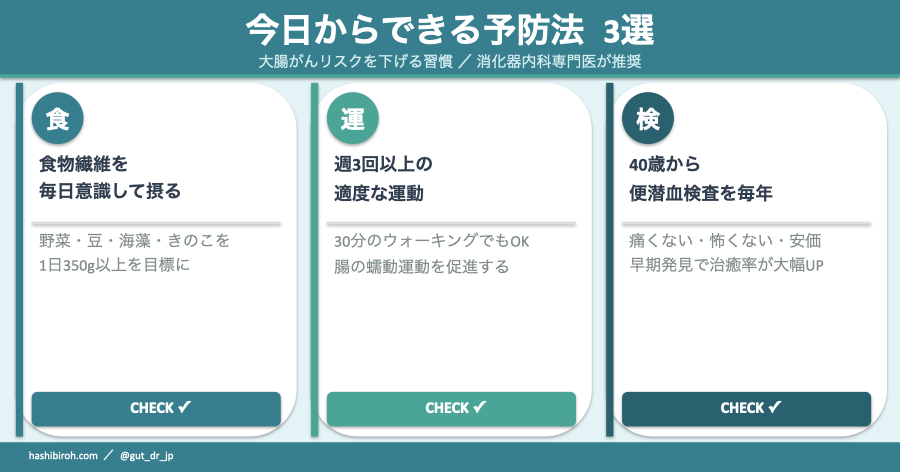The image size is (900, 472).
Task: Click the heading 週3回以上の適度な運動
Action: coord(388,177)
